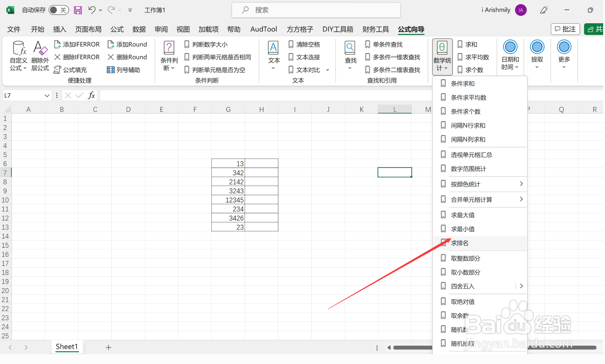Click the 批注 comments button

[565, 29]
